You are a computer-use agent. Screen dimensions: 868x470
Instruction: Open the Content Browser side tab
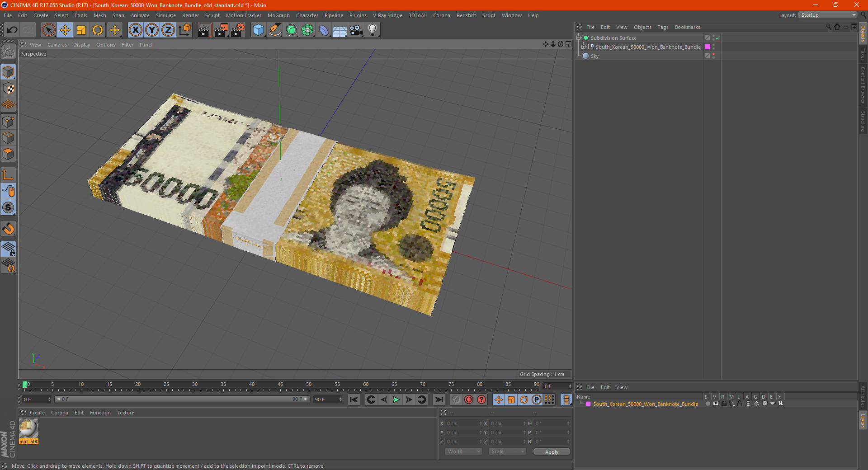(x=863, y=85)
